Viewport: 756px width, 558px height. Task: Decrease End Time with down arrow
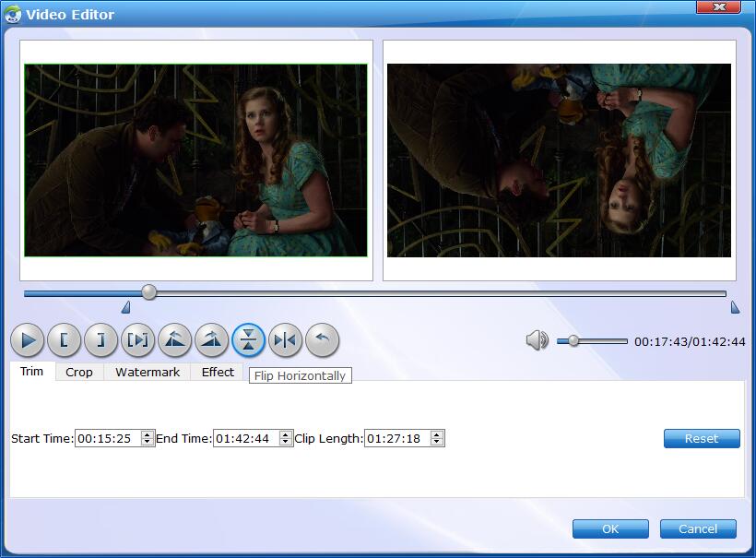click(286, 443)
